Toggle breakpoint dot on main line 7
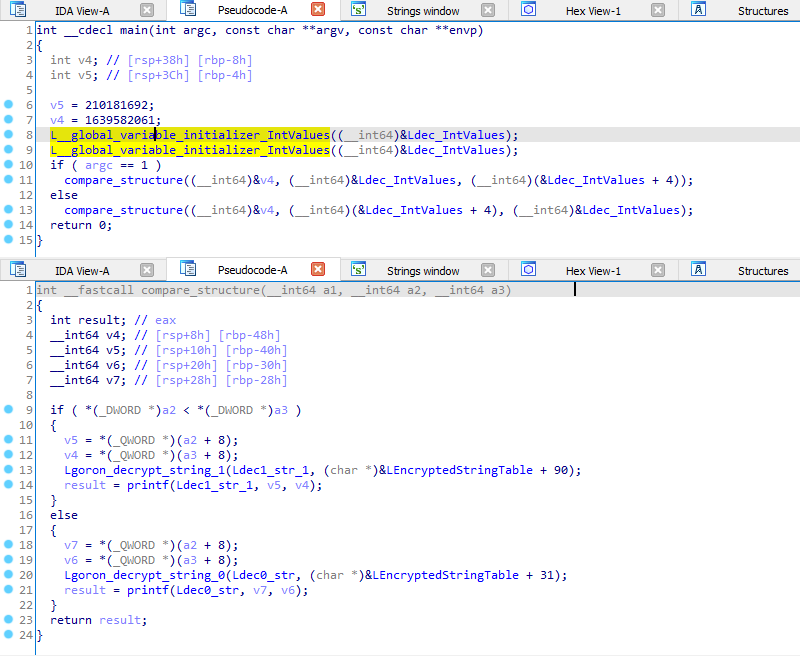Screen dimensions: 800x656 pos(8,119)
